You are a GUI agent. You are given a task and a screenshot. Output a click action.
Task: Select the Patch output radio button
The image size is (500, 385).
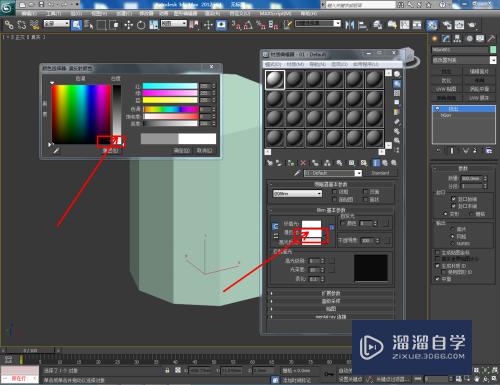coord(452,229)
